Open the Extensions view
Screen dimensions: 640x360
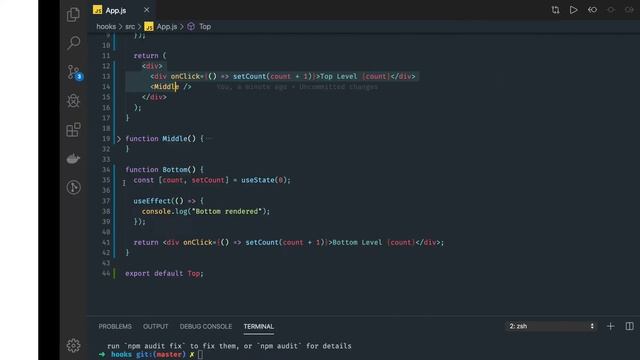pos(73,130)
